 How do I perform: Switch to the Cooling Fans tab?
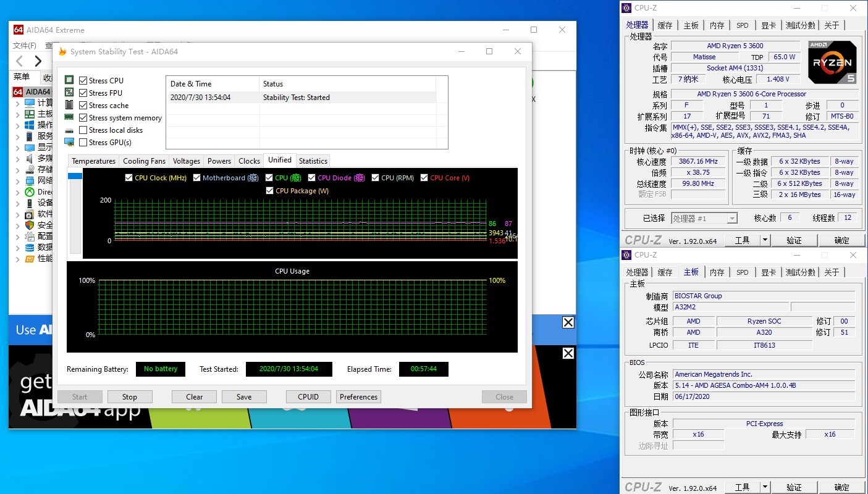tap(144, 161)
